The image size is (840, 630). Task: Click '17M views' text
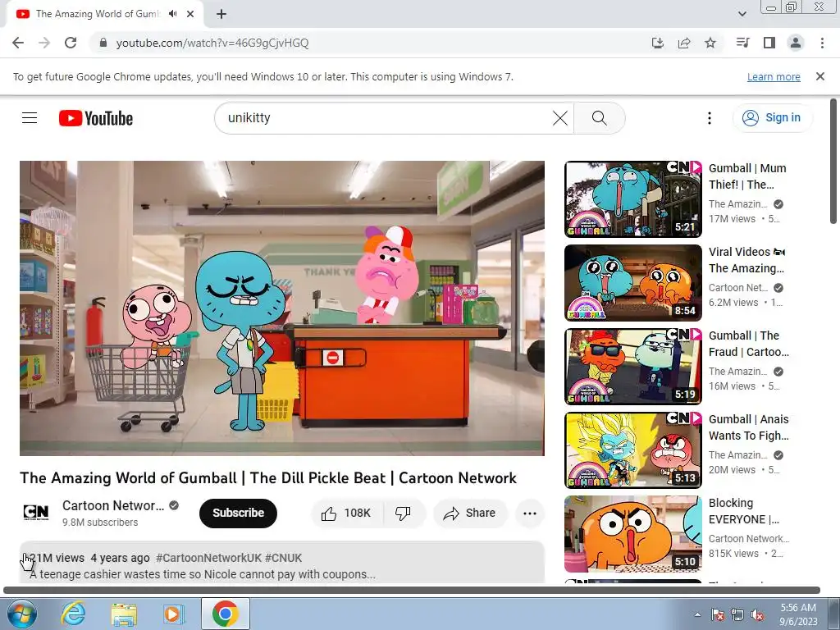(732, 218)
